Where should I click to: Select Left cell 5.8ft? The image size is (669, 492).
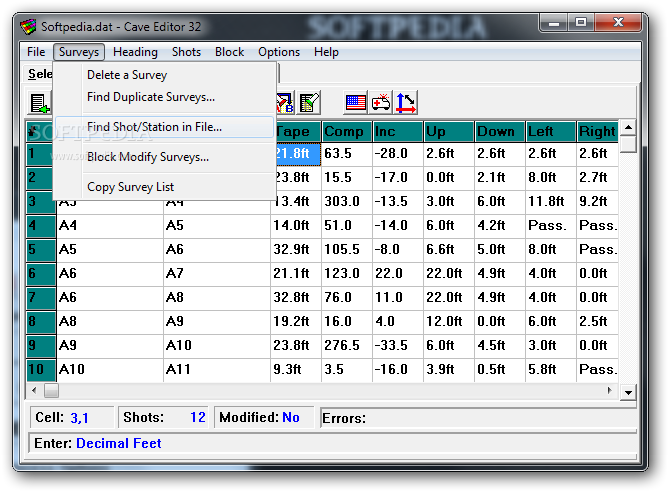551,369
